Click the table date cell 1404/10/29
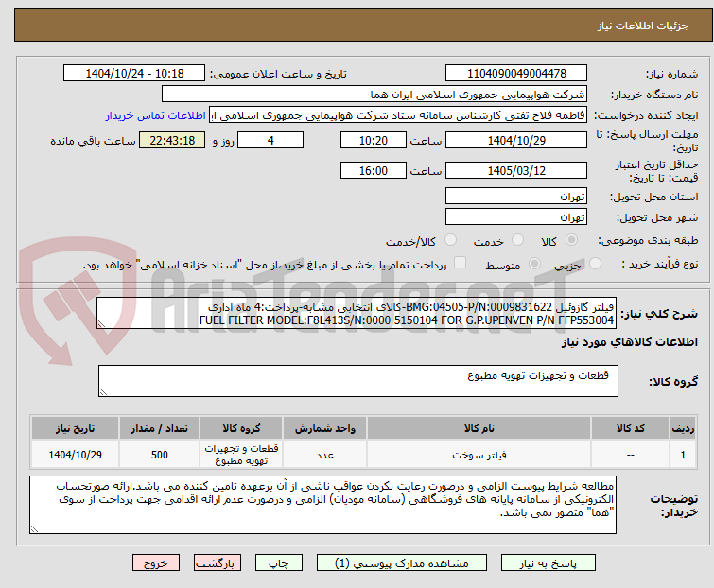Screen dimensions: 714x588 click(x=75, y=455)
